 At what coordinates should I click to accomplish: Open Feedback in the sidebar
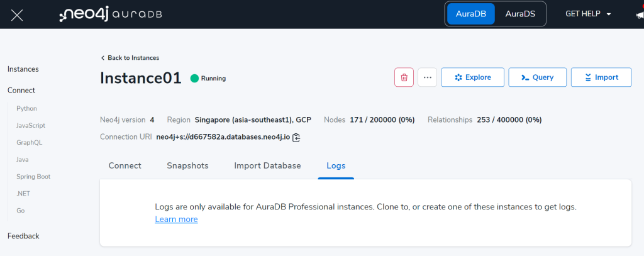(x=23, y=236)
